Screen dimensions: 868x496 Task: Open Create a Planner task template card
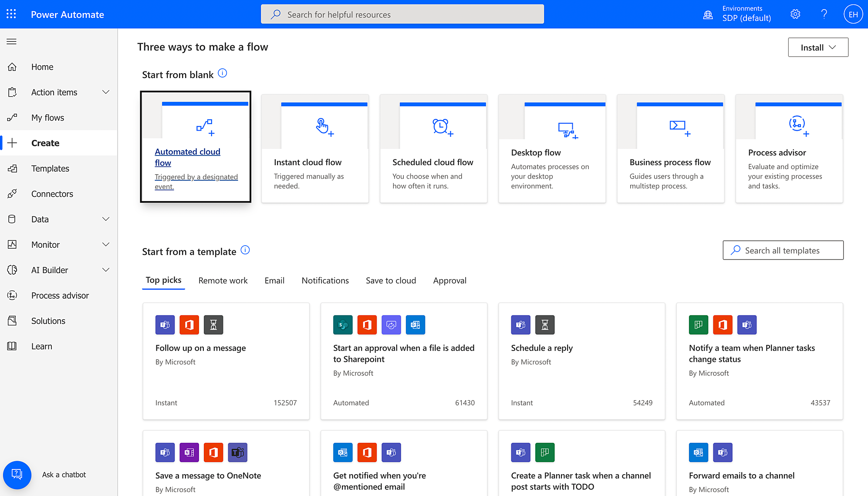pyautogui.click(x=581, y=463)
